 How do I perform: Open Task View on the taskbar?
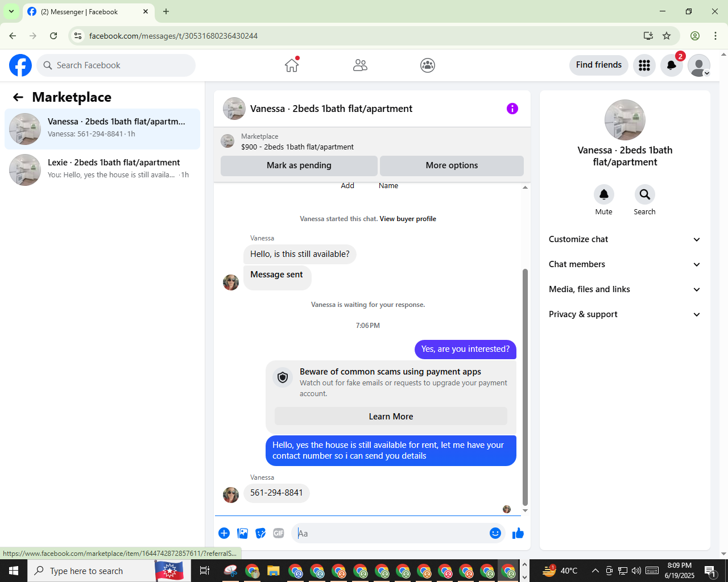click(x=205, y=571)
